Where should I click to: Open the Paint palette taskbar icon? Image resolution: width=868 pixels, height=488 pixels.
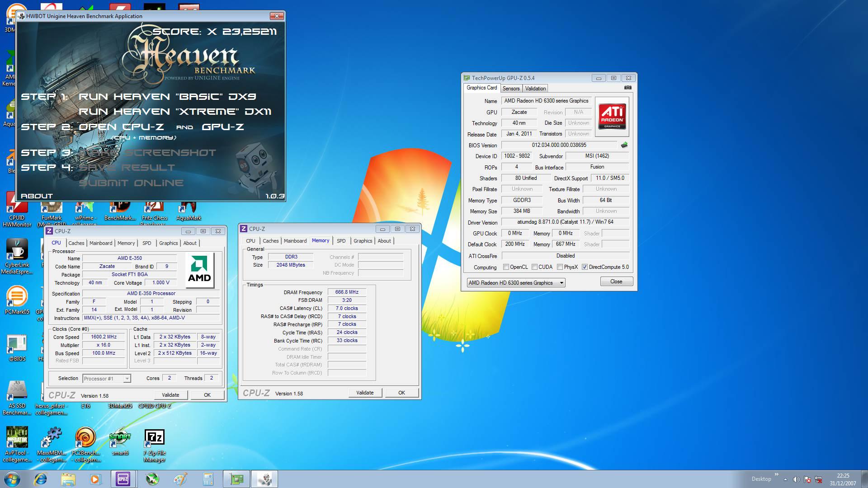pos(179,479)
